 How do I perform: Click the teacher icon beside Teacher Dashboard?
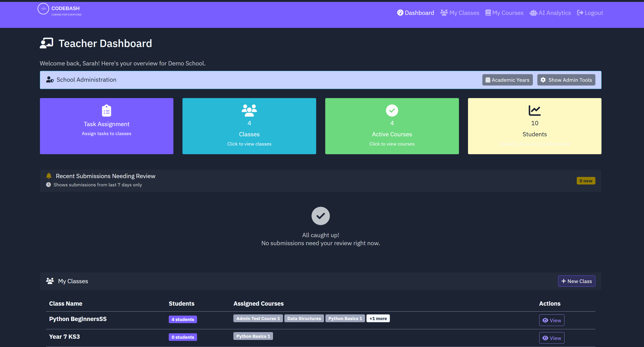coord(46,43)
